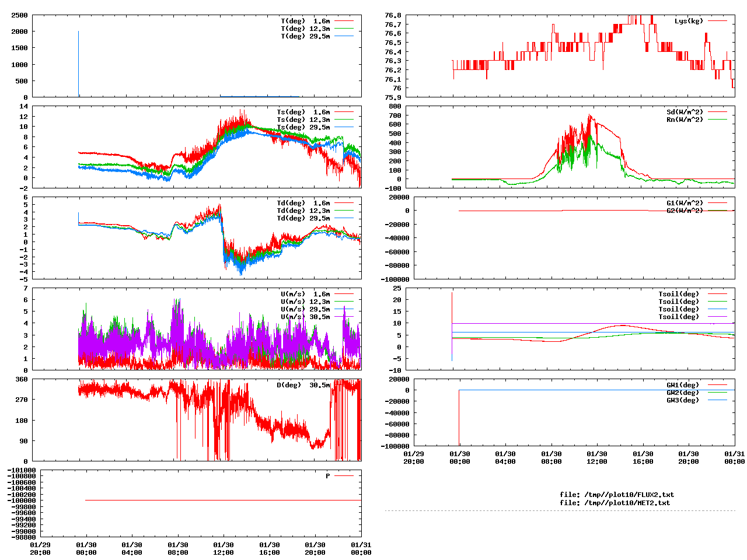Click the green line sample beside 'Rn(W/m^2)'
Viewport: 747px width, 560px height.
coord(718,120)
